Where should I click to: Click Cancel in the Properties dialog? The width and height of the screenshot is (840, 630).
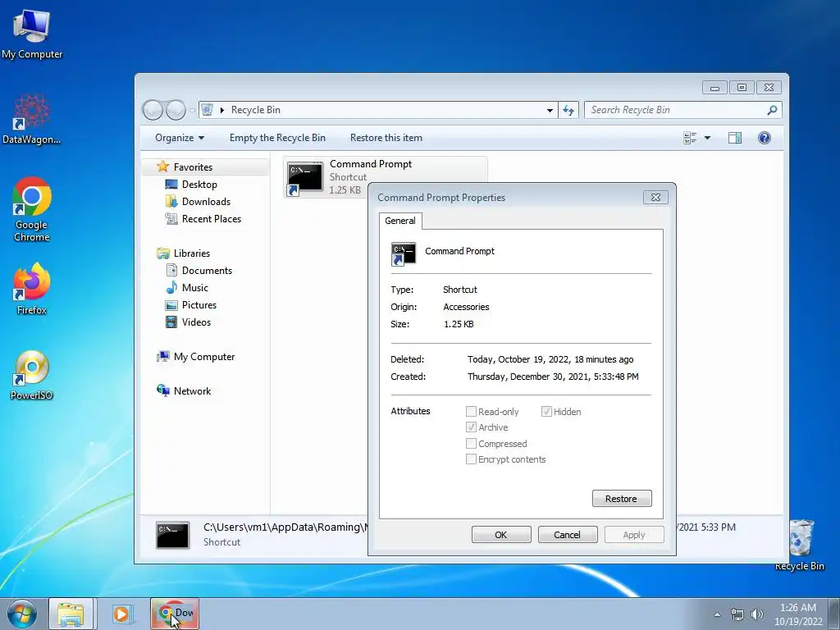pos(568,535)
